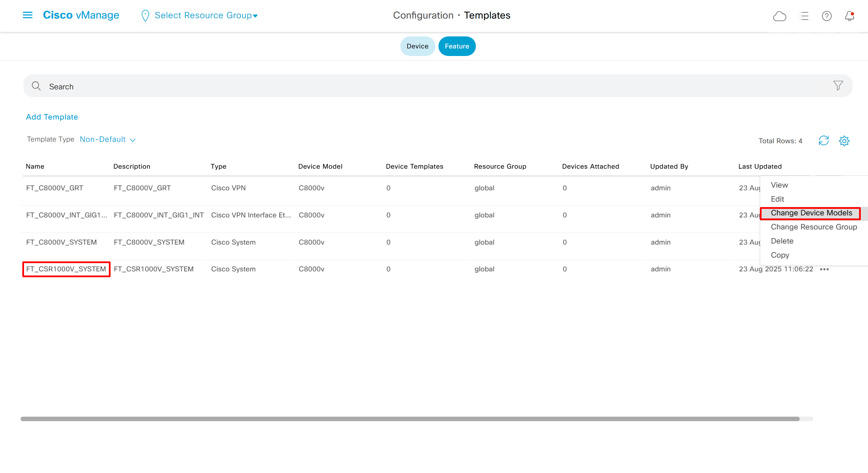
Task: Open the help question mark icon
Action: pos(826,16)
